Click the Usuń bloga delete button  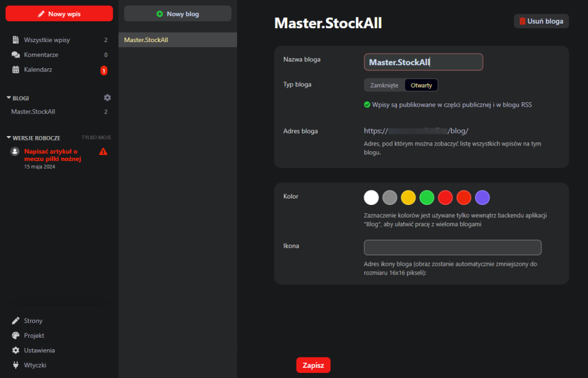tap(541, 21)
